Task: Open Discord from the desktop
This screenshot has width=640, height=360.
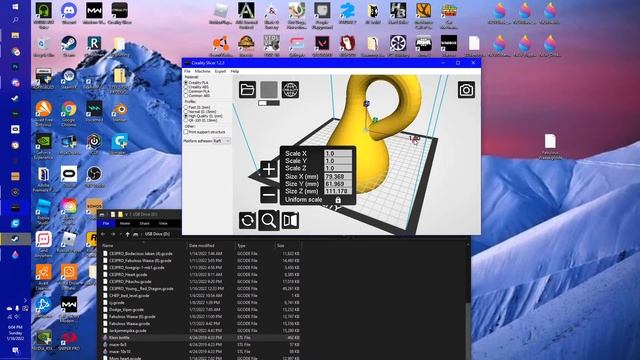Action: tap(69, 13)
